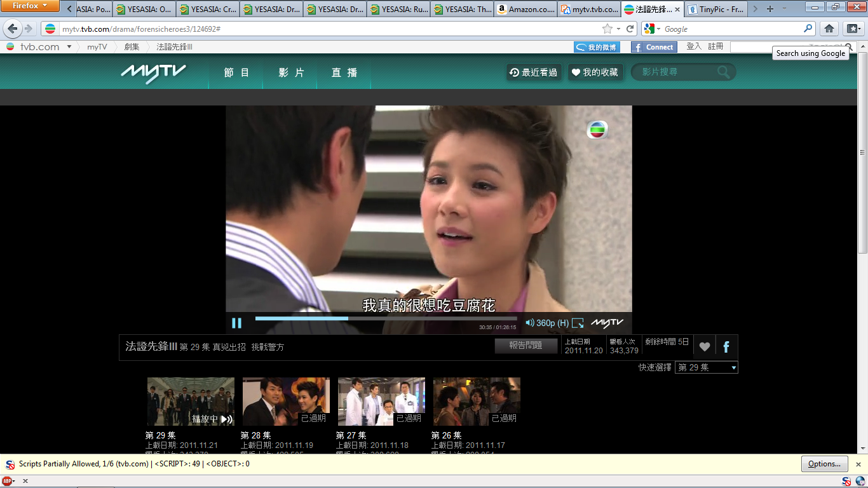Open NoScript Options... button

824,464
